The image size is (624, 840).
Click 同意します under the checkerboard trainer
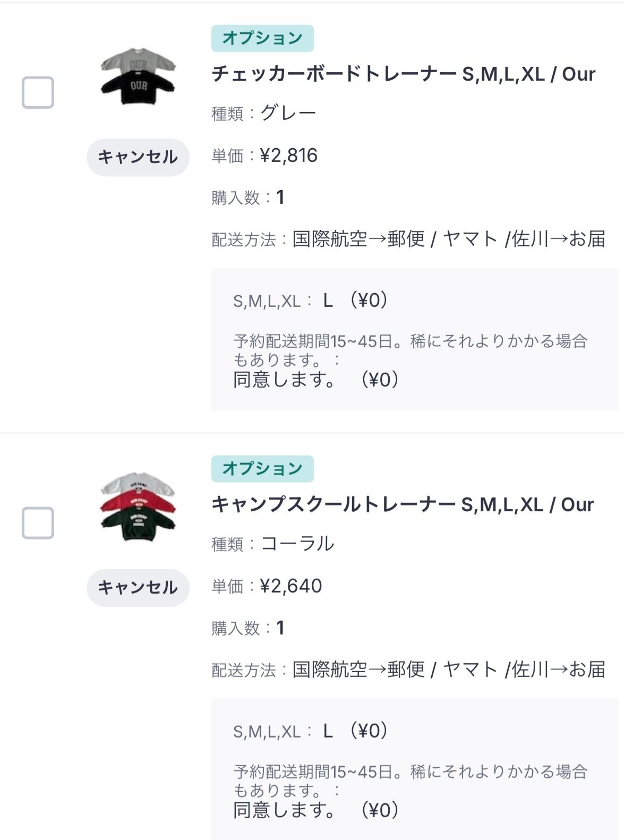pos(285,380)
